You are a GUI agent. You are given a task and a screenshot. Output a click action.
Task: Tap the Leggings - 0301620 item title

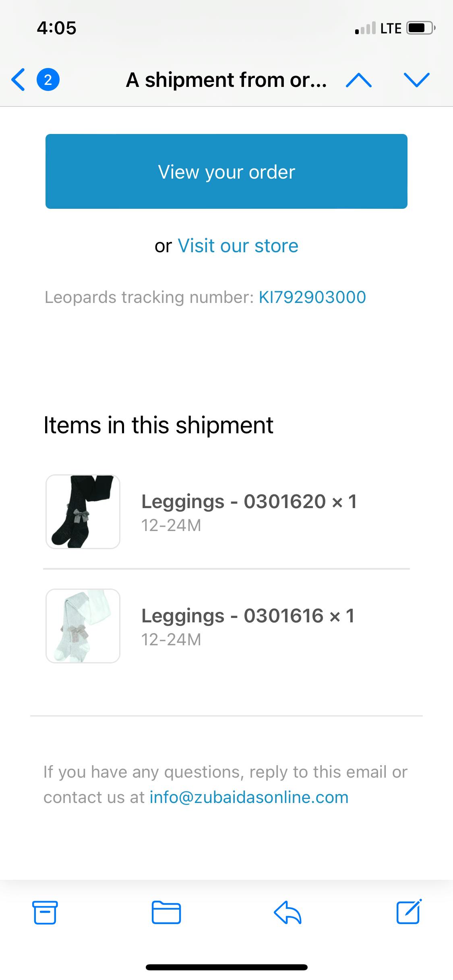(x=249, y=502)
